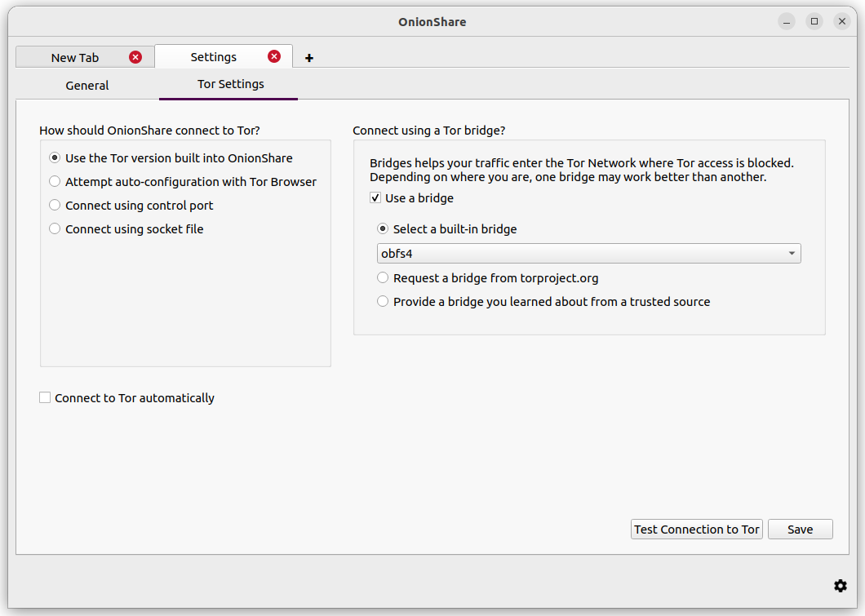Select Connect using socket file option
The height and width of the screenshot is (616, 865).
coord(126,229)
